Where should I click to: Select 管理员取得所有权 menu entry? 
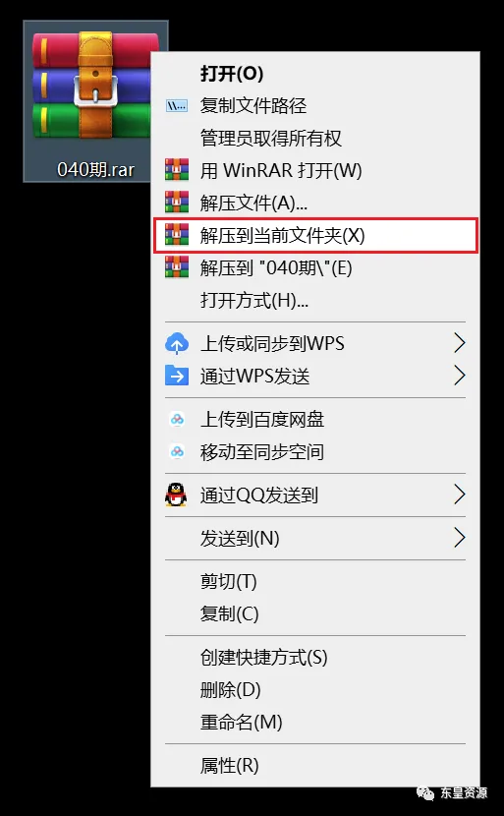[x=271, y=138]
